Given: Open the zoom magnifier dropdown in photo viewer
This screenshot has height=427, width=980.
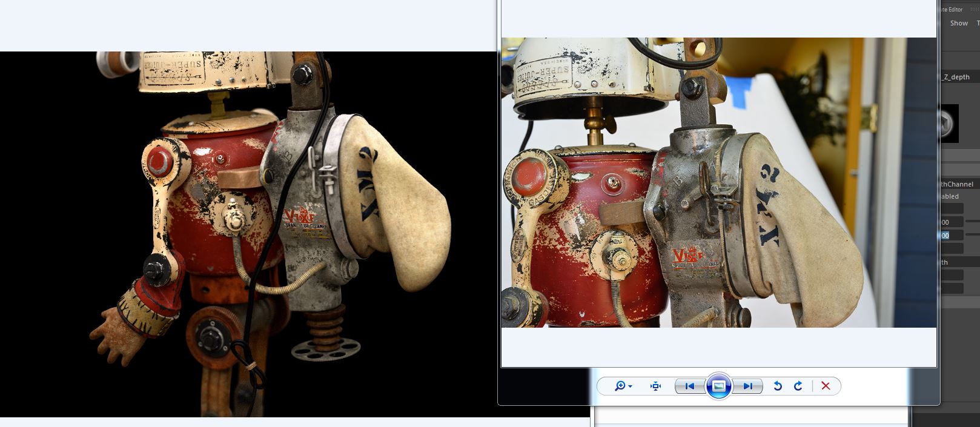Looking at the screenshot, I should click(623, 386).
